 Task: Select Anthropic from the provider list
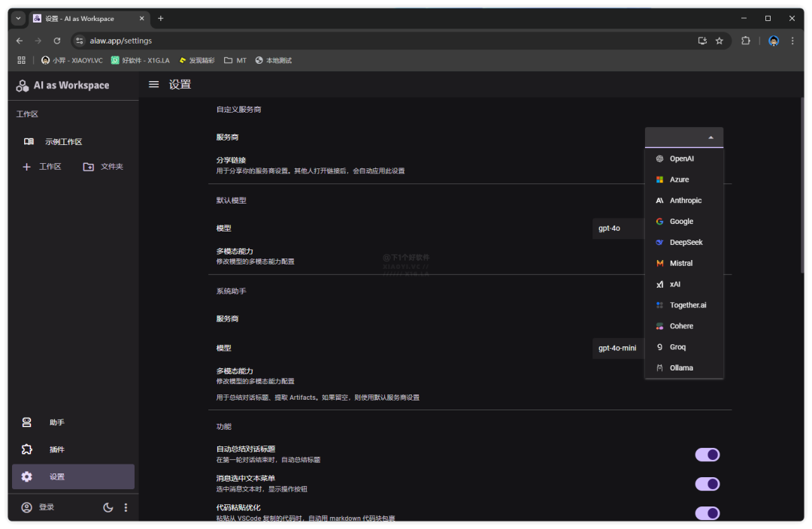[685, 201]
